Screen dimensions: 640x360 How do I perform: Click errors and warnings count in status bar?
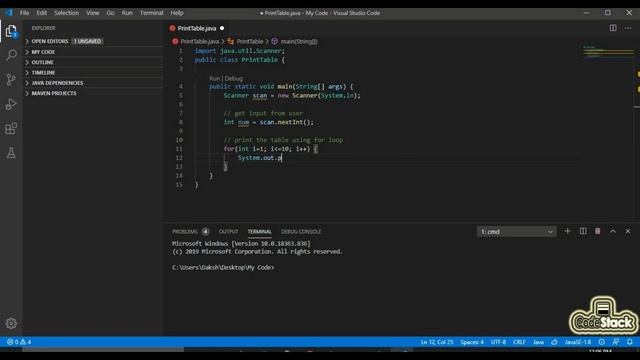pyautogui.click(x=19, y=342)
